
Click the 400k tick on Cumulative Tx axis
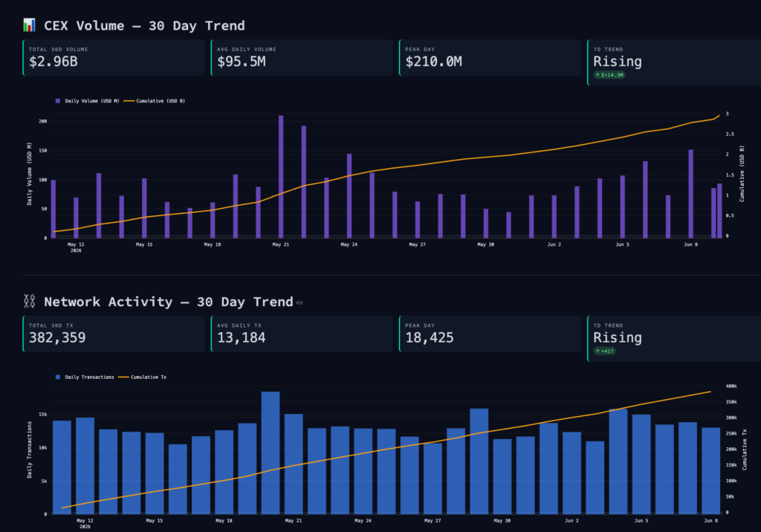click(731, 386)
